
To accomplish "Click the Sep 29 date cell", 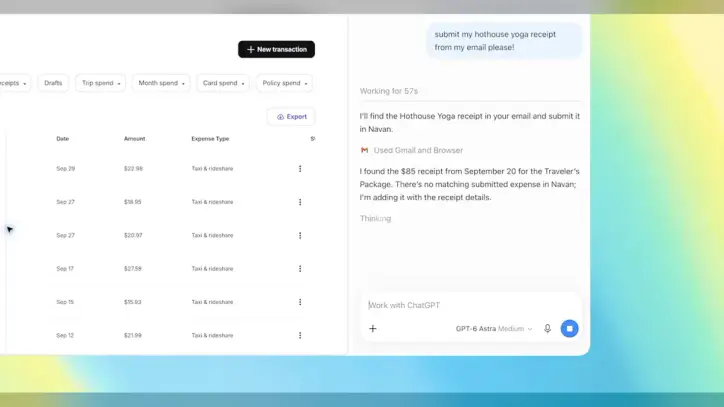I will tap(66, 169).
